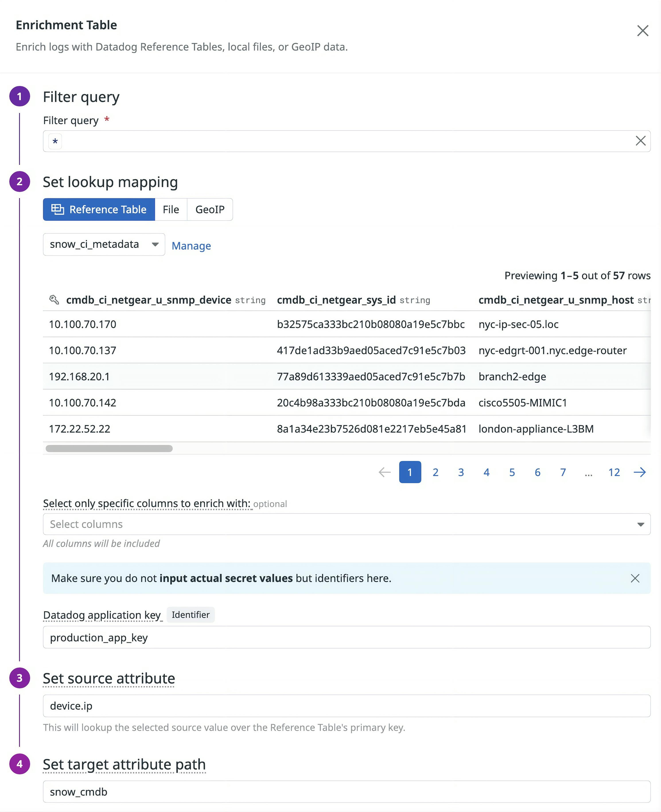The image size is (661, 812).
Task: Go to previous page using the left arrow
Action: tap(384, 472)
